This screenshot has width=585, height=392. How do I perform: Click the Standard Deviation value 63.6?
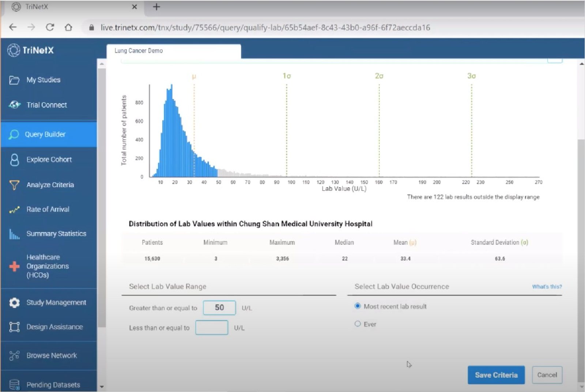pyautogui.click(x=500, y=259)
